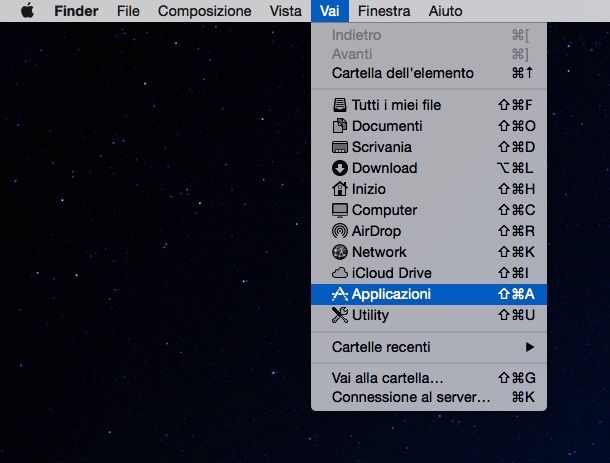Screen dimensions: 610x463
Task: Open the Vista menu
Action: click(x=286, y=11)
